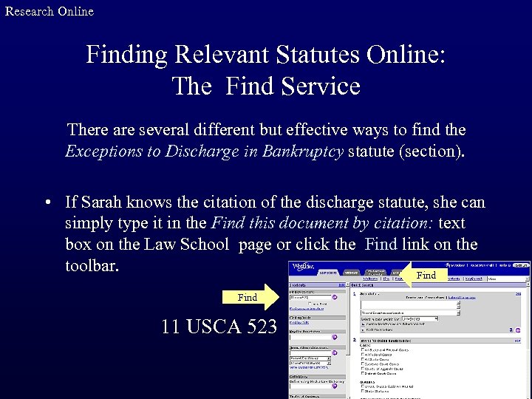Select the Westlaw tab
The height and width of the screenshot is (399, 532).
tap(351, 273)
